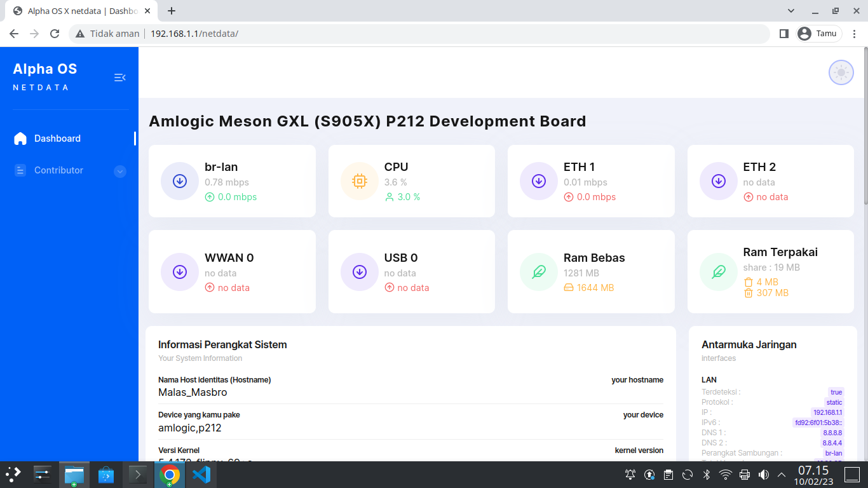Select the 1281 MB free RAM value

tap(581, 273)
